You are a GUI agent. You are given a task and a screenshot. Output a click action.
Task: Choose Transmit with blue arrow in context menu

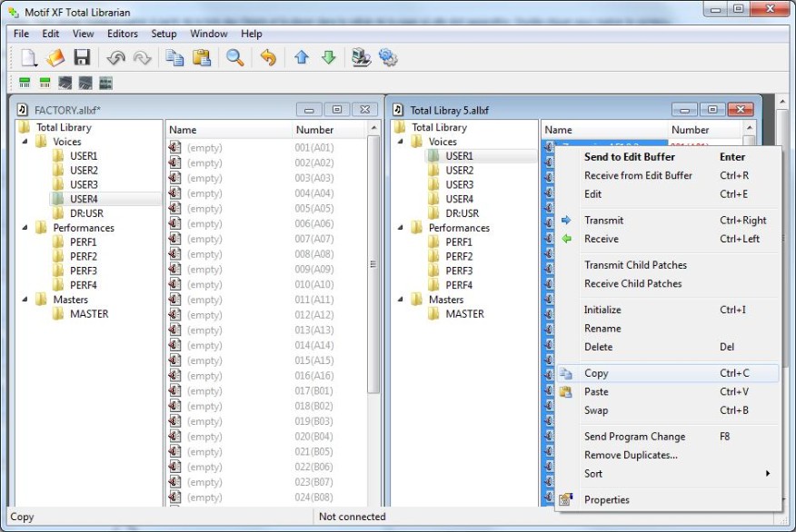[x=668, y=220]
